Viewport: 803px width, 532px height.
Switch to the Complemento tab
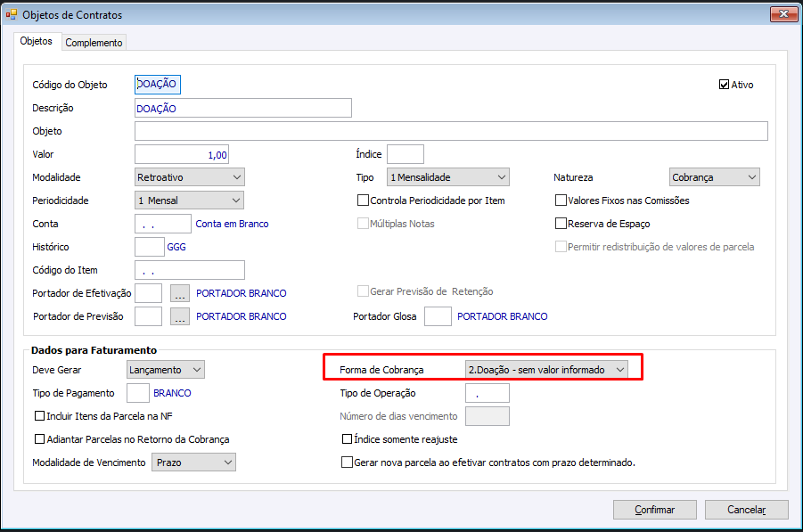coord(94,43)
